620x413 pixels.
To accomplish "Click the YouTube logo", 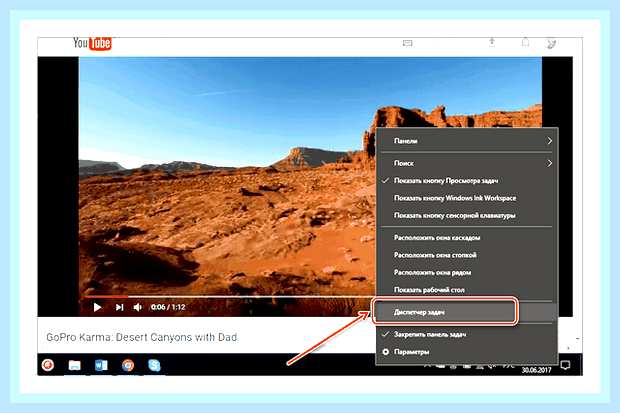I will point(92,43).
